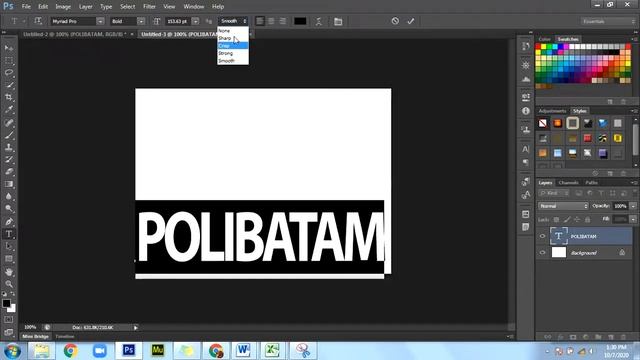Switch to the Color panel tab
Image resolution: width=640 pixels, height=360 pixels.
544,39
